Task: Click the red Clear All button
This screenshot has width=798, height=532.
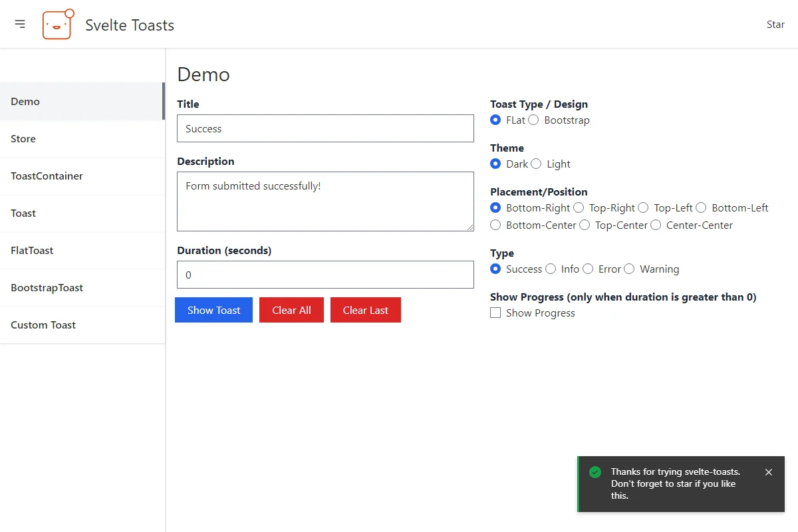Action: point(291,310)
